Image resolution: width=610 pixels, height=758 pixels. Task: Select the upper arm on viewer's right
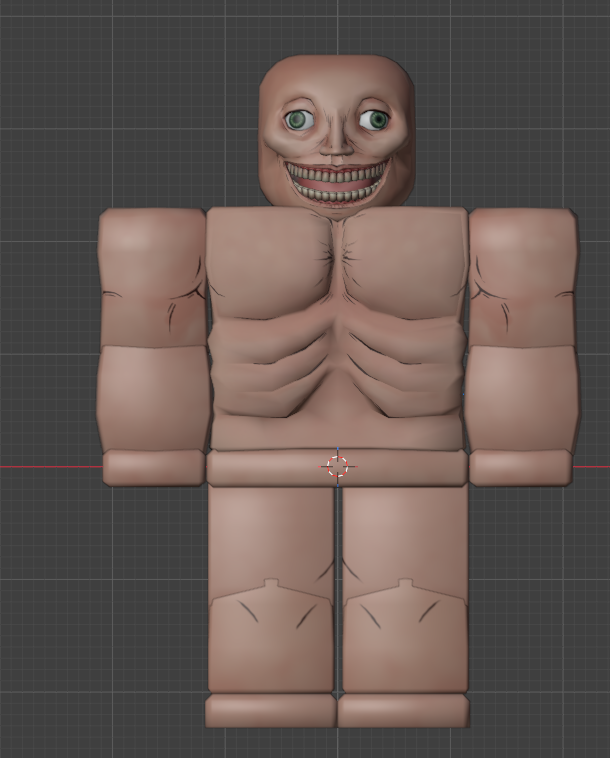click(524, 277)
